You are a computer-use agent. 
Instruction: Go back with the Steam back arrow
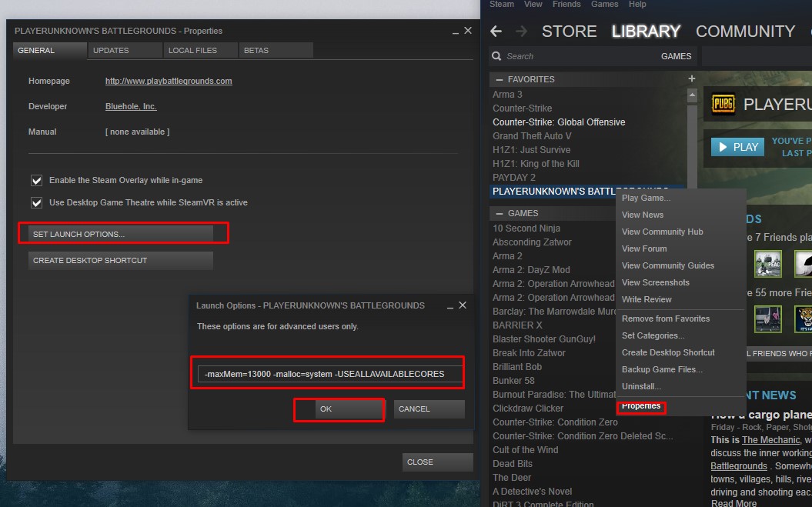coord(496,32)
